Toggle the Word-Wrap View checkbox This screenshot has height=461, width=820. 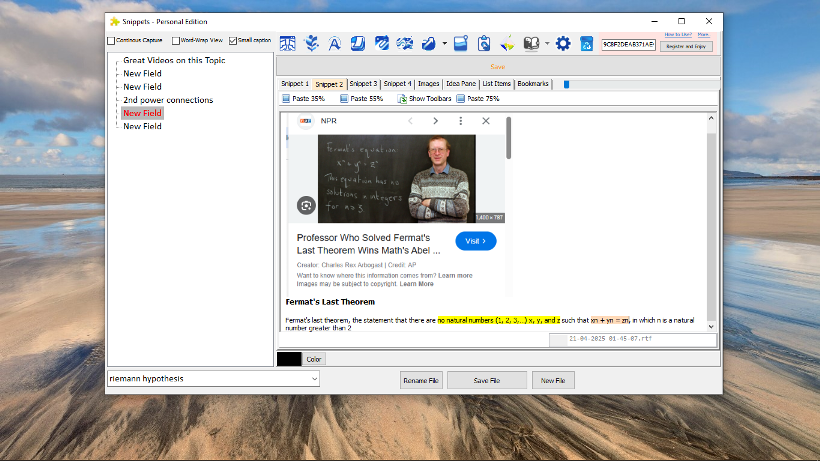pos(176,40)
